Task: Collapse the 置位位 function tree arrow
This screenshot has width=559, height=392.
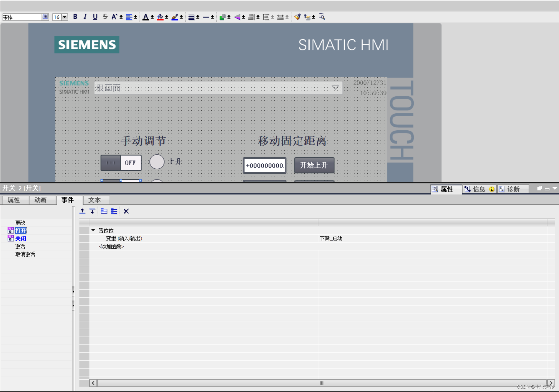Action: [x=93, y=230]
